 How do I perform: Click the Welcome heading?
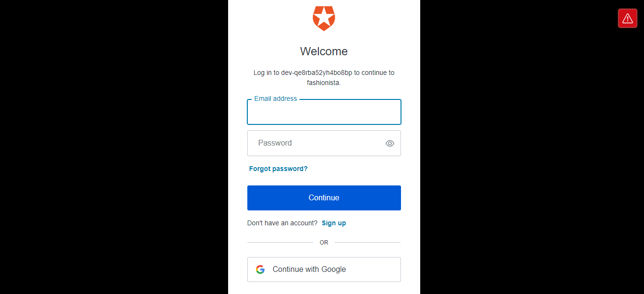pyautogui.click(x=324, y=51)
